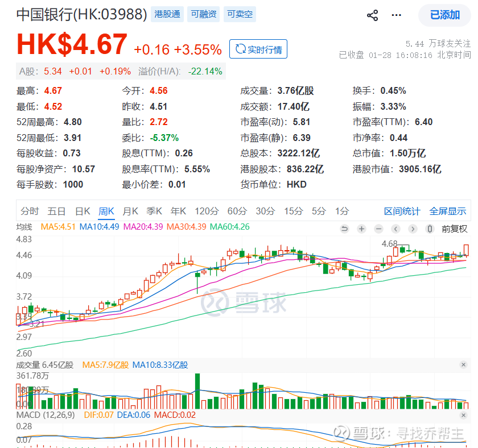Select the 分时 chart tab
478x448 pixels.
[30, 211]
